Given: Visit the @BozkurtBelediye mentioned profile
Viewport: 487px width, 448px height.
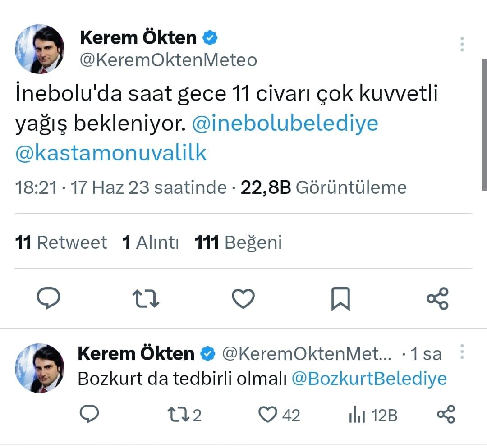Looking at the screenshot, I should [369, 378].
